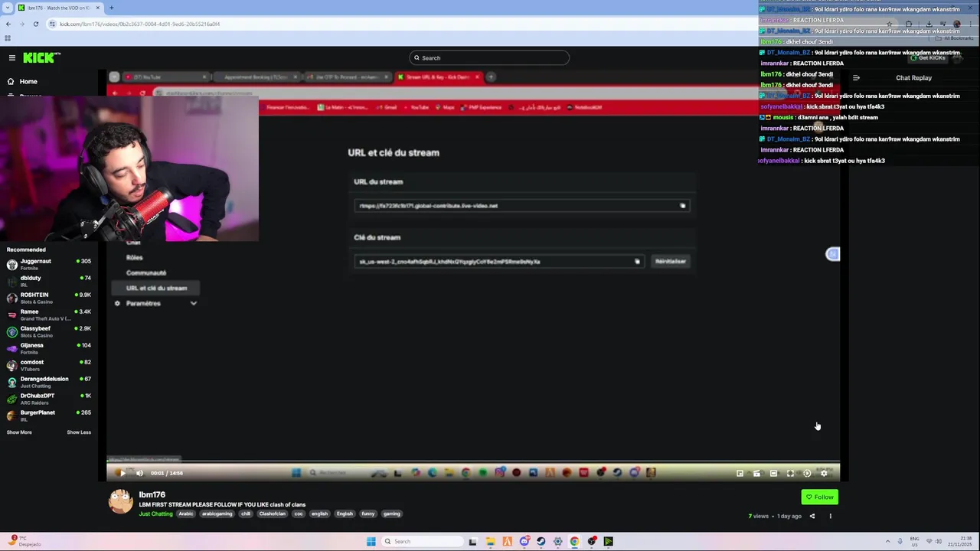This screenshot has height=551, width=980.
Task: Select the gaming tag
Action: [x=392, y=514]
